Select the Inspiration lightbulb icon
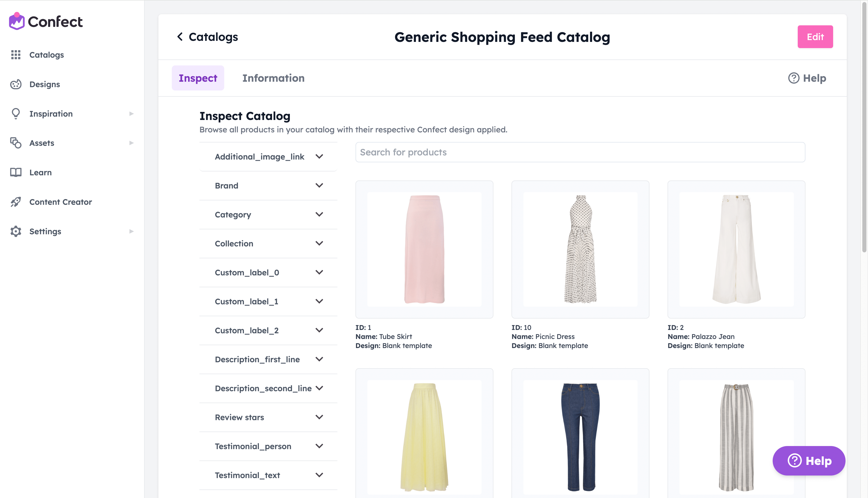868x498 pixels. [x=16, y=114]
